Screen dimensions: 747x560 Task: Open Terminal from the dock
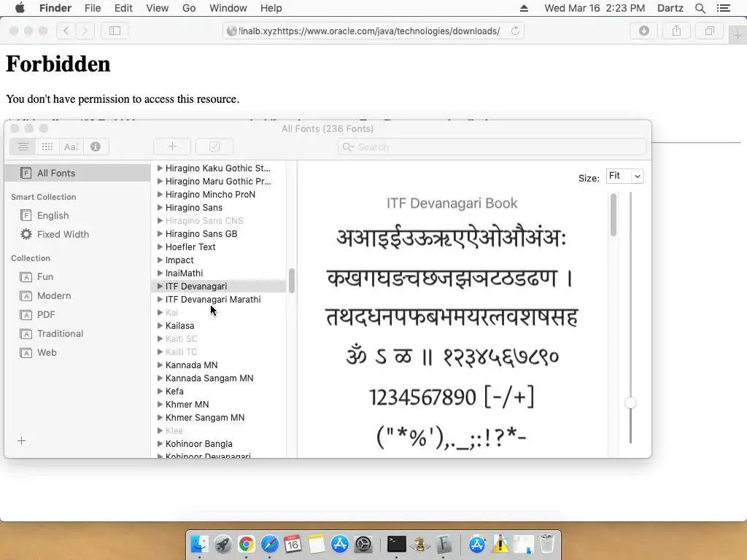pyautogui.click(x=396, y=544)
